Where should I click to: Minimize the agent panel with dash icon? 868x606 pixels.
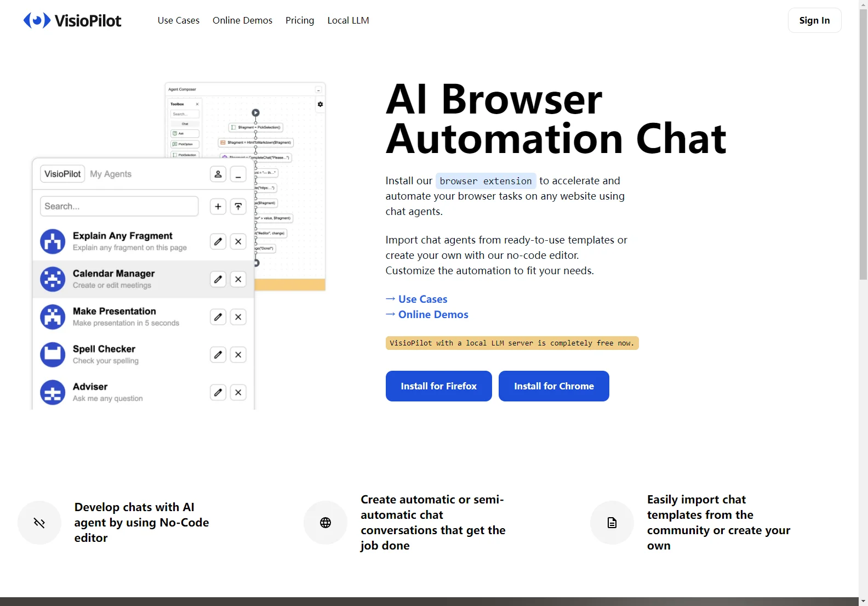click(238, 174)
